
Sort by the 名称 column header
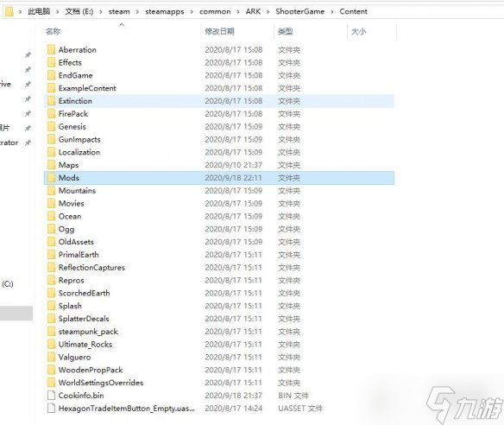pyautogui.click(x=53, y=31)
